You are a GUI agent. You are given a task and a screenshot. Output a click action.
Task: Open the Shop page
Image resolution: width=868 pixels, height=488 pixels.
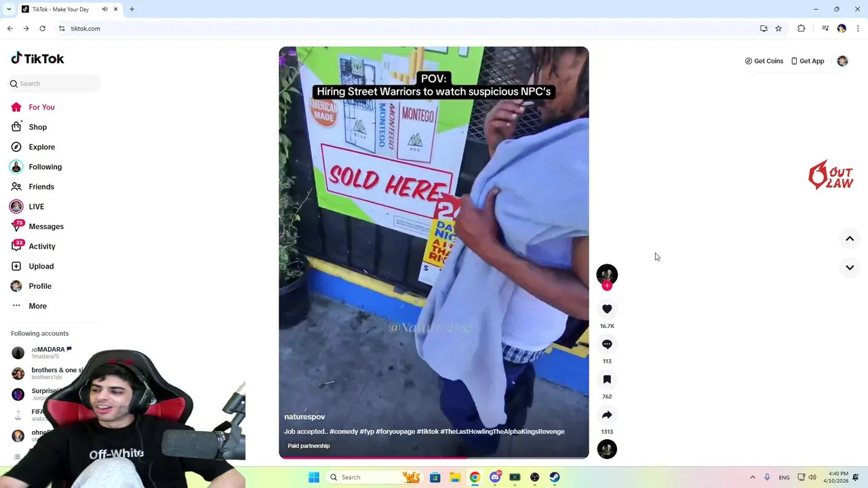[37, 127]
